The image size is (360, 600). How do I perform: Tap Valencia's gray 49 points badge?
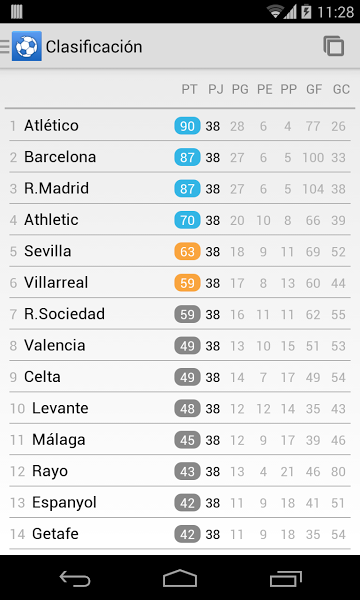pyautogui.click(x=187, y=346)
